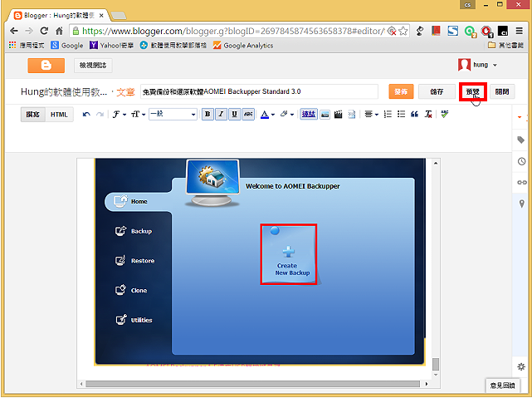Open a new browser tab
Image resolution: width=532 pixels, height=398 pixels.
tap(119, 16)
